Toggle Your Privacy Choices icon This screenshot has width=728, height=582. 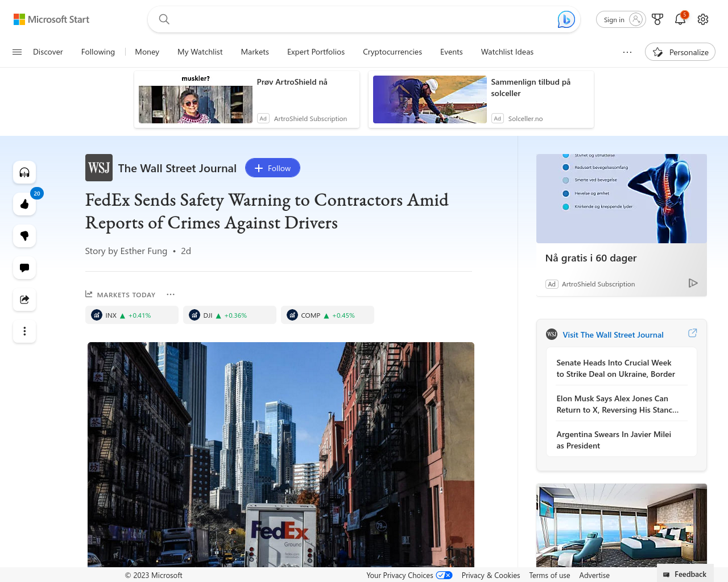[x=444, y=575]
